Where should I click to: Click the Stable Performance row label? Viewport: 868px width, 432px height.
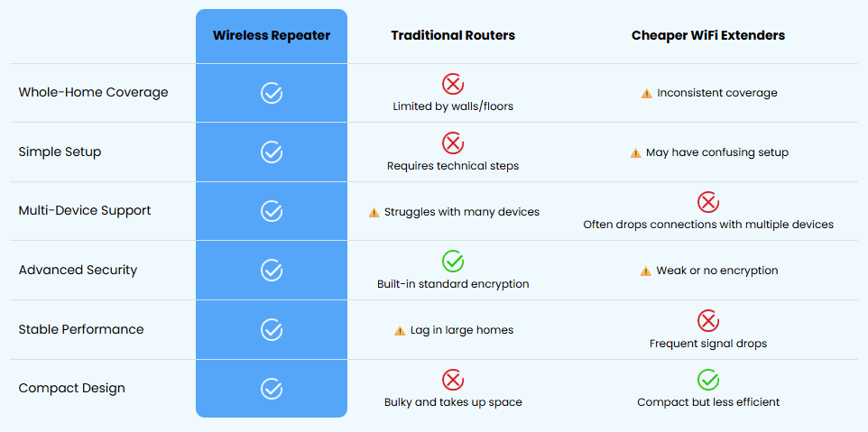point(81,329)
